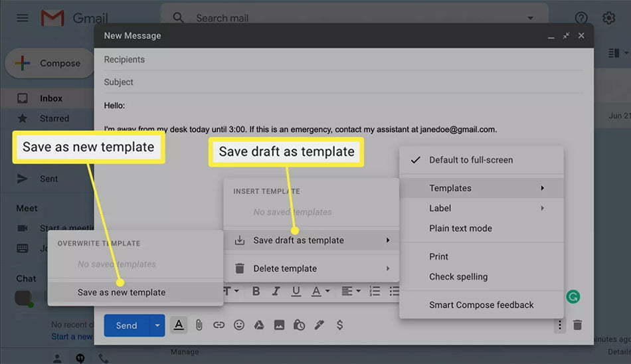
Task: Open the text alignment dropdown
Action: (x=351, y=291)
